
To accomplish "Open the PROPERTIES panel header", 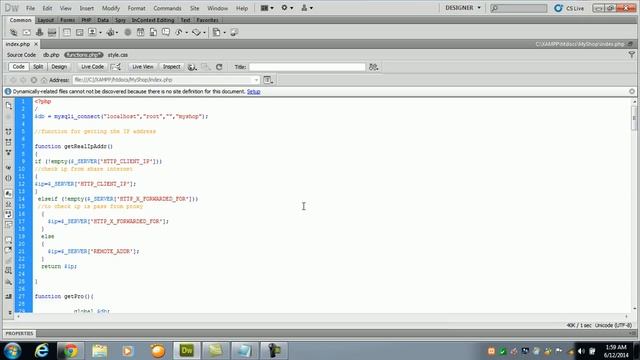I will click(x=19, y=333).
